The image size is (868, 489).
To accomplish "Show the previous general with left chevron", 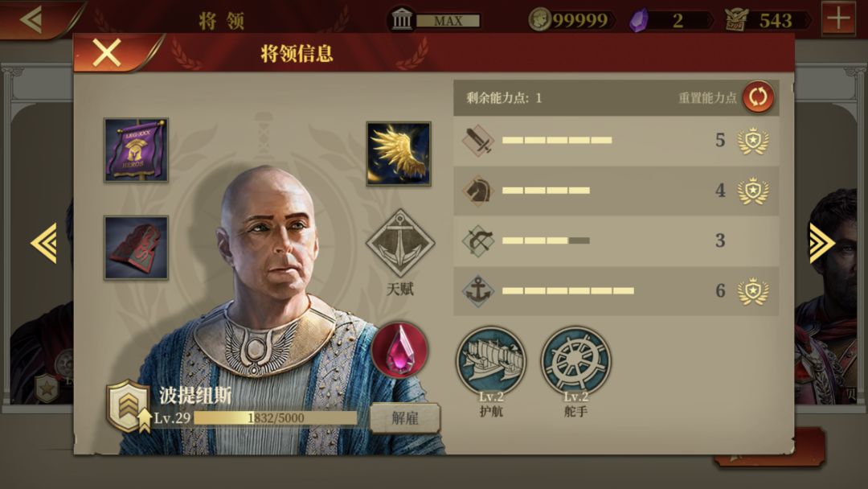I will click(x=43, y=243).
